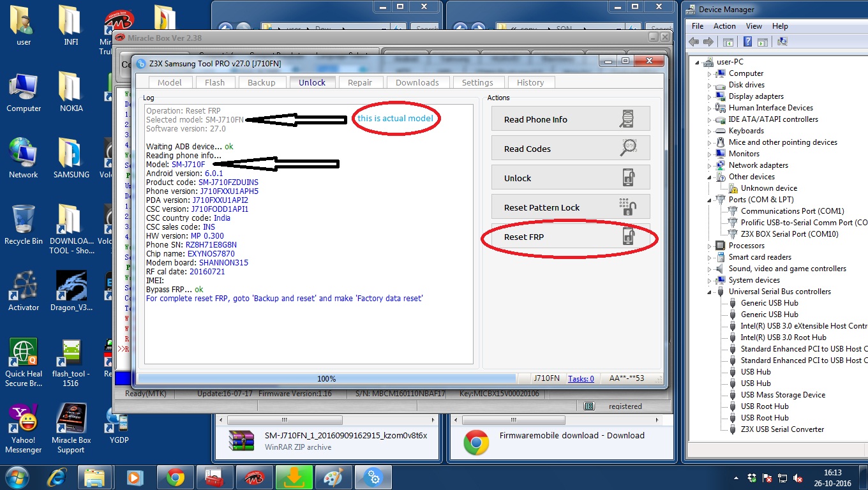
Task: Click Scan for hardware changes icon
Action: (782, 41)
